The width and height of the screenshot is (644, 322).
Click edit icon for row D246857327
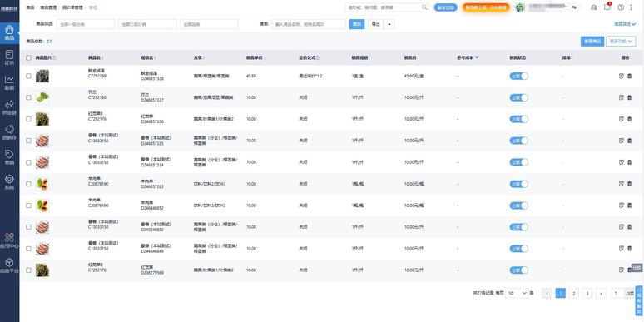pos(621,97)
